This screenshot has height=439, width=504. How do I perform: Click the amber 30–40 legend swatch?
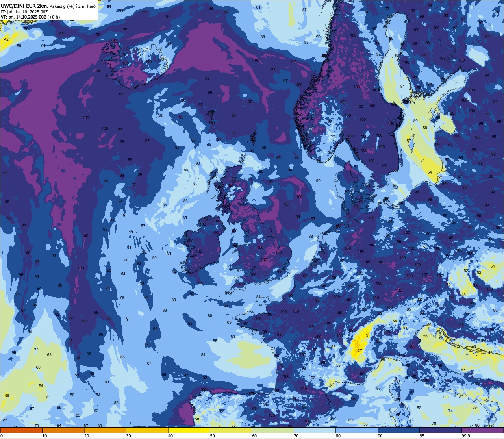point(147,430)
